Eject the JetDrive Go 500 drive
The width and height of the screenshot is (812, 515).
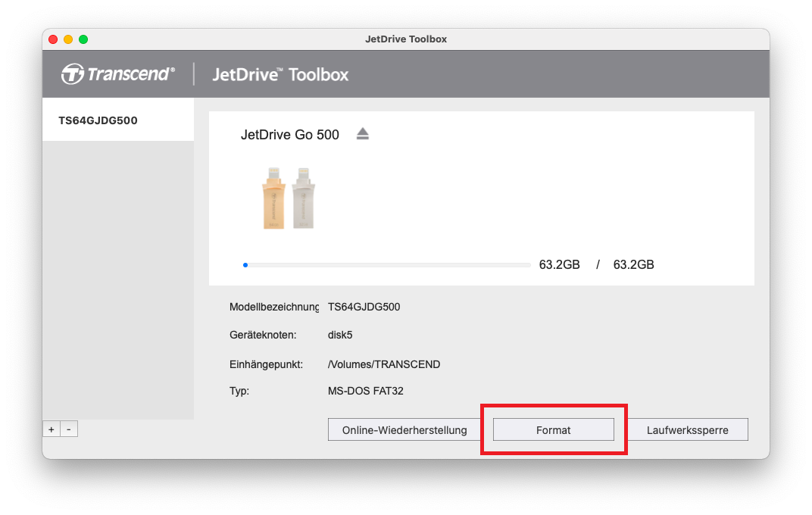tap(363, 134)
